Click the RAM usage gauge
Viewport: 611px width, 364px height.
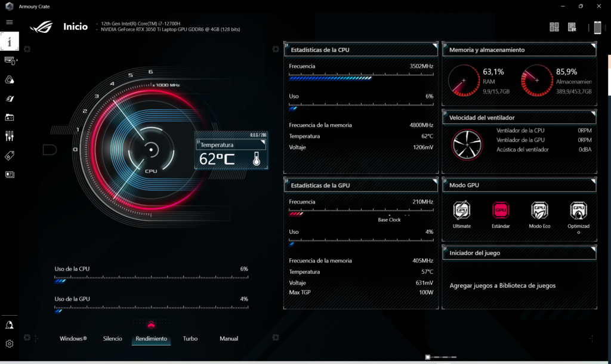(x=464, y=81)
